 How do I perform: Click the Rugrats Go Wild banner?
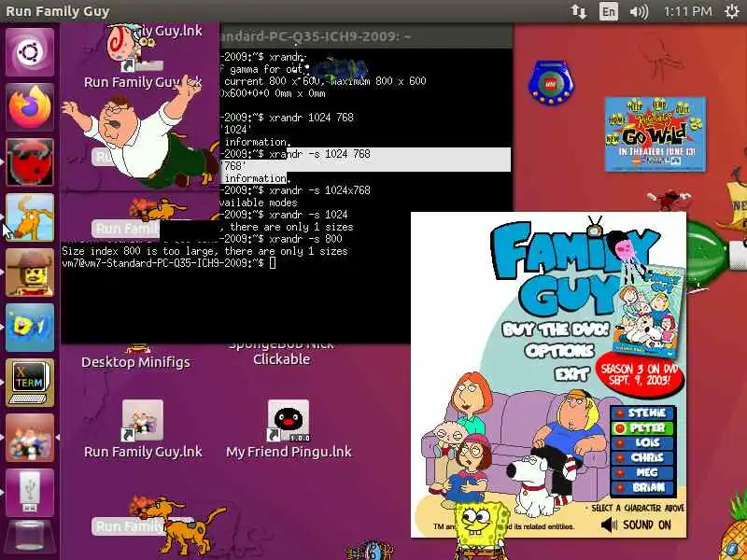[655, 133]
